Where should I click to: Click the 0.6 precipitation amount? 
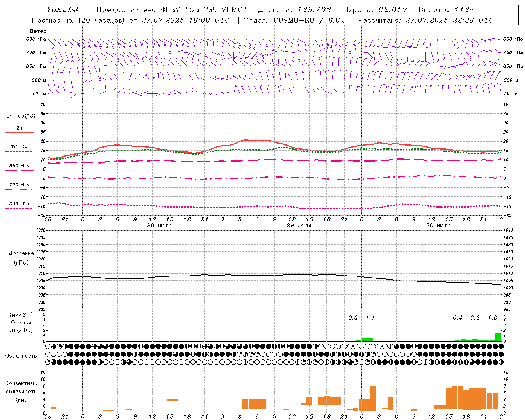click(475, 318)
